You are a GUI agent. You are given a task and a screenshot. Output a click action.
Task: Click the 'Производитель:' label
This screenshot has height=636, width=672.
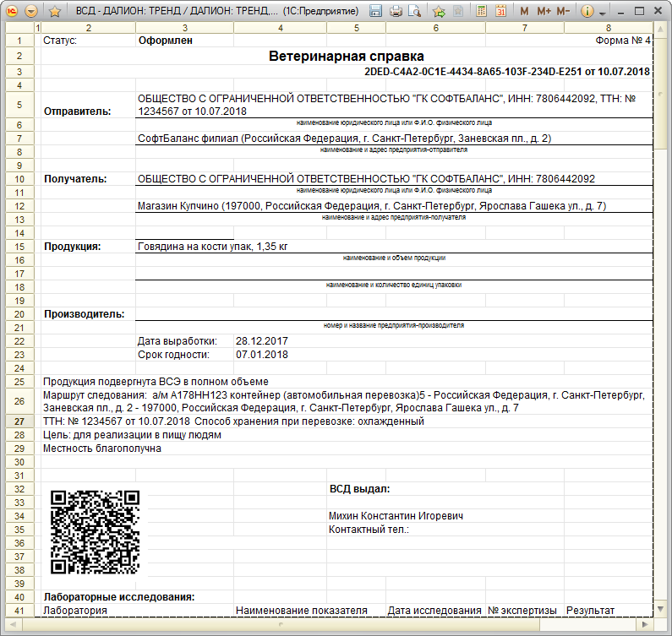coord(84,314)
